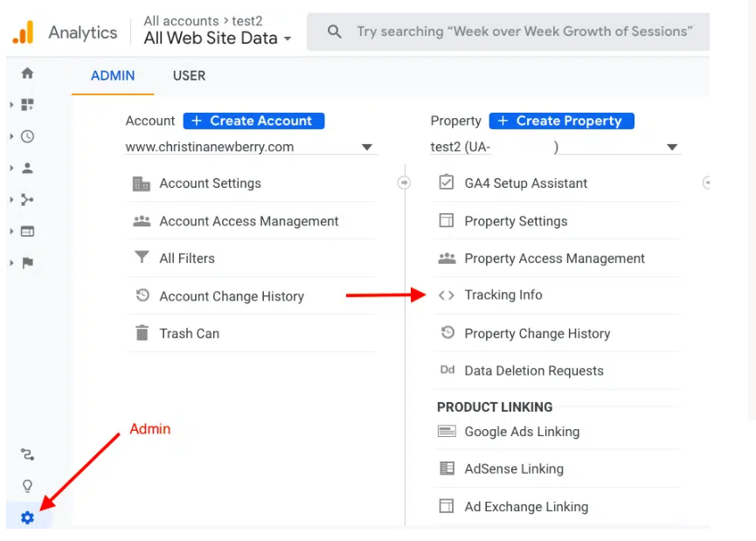Open the Acquisition branching icon
The width and height of the screenshot is (756, 541).
(27, 199)
